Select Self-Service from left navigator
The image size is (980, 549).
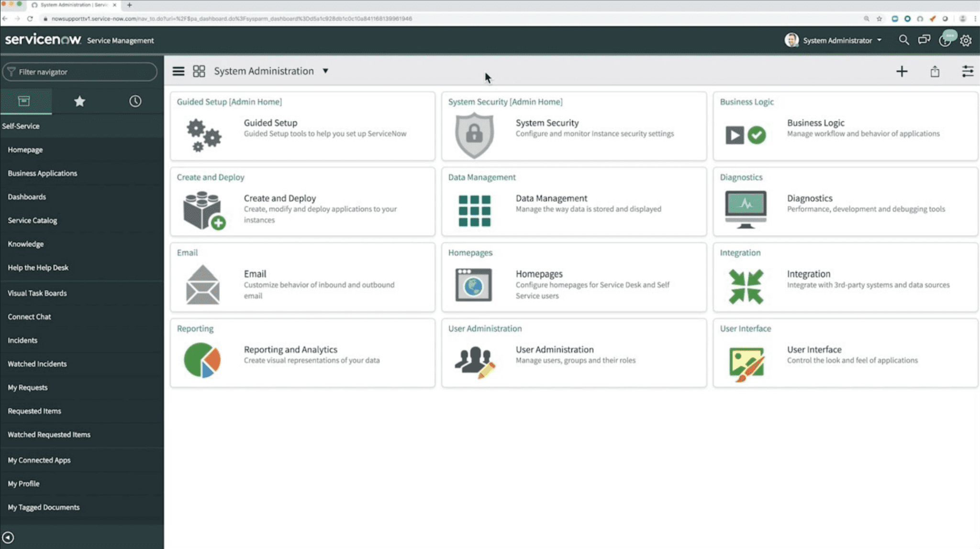(20, 126)
